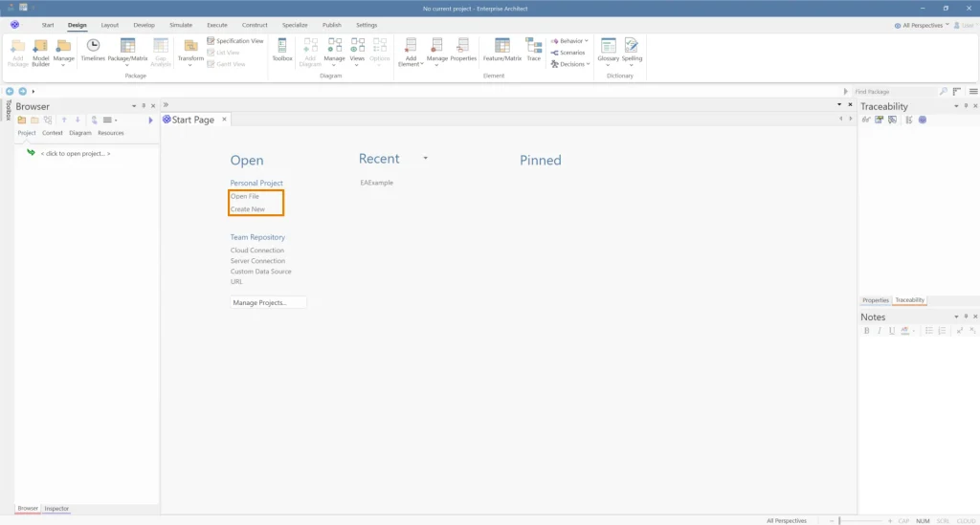Insert numbered list in Notes

tap(942, 331)
